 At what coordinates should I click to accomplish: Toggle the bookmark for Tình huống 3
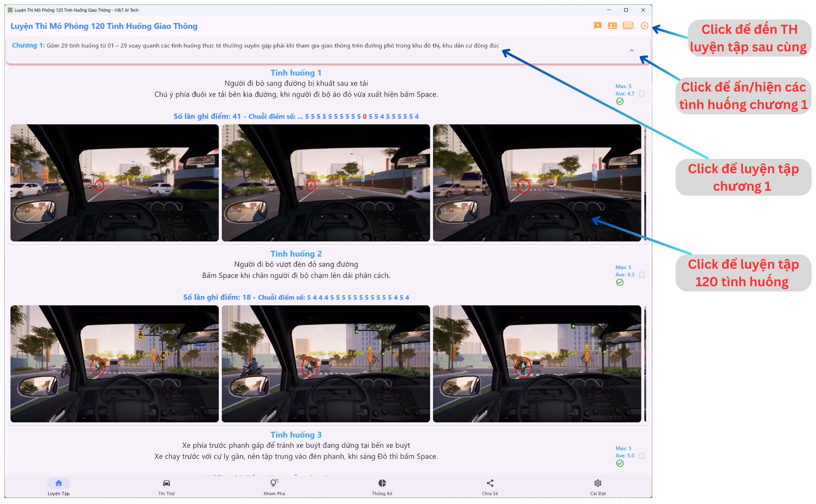coord(642,456)
